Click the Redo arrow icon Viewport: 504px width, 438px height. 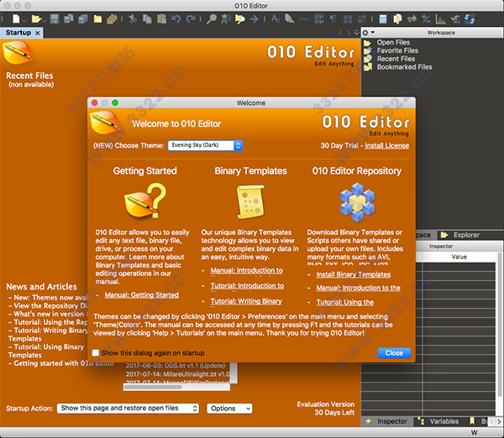(x=191, y=19)
